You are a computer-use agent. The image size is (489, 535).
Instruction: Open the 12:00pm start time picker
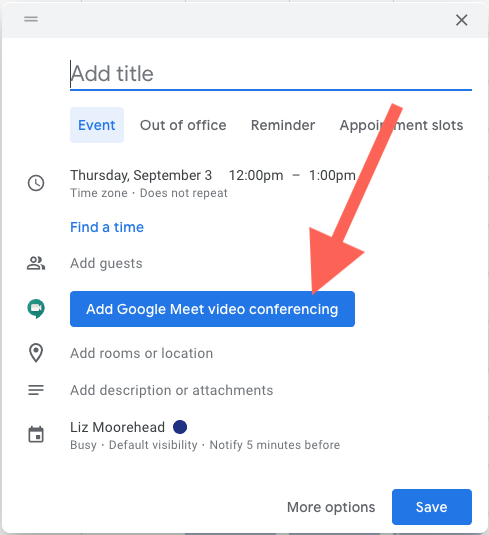(x=256, y=175)
